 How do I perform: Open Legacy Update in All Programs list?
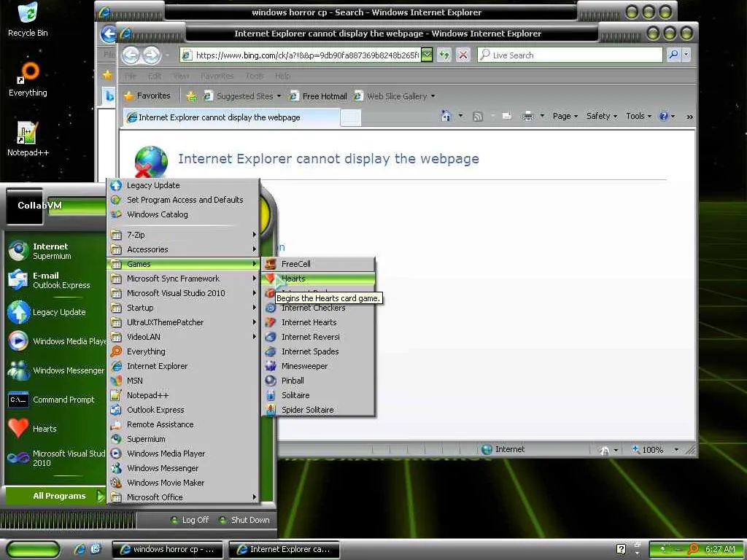click(183, 185)
